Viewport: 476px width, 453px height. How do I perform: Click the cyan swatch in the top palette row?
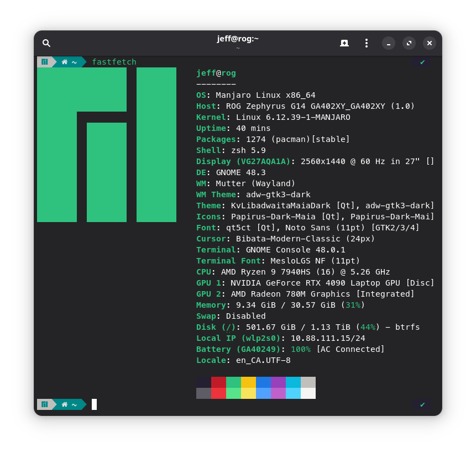293,382
